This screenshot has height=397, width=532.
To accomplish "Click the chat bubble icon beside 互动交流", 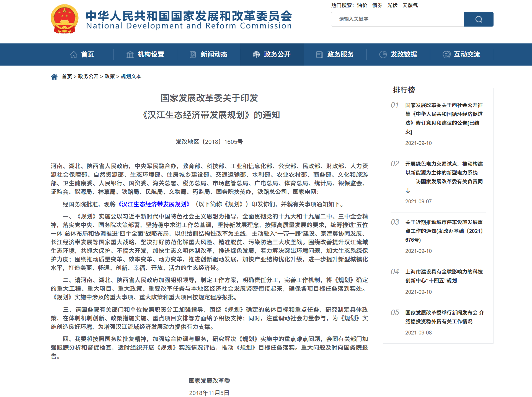I will (446, 55).
